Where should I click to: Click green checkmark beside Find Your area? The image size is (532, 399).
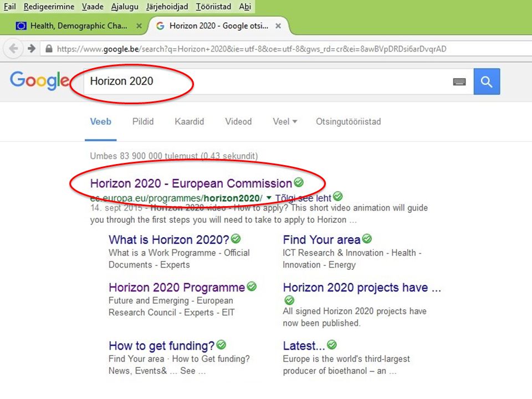(367, 239)
